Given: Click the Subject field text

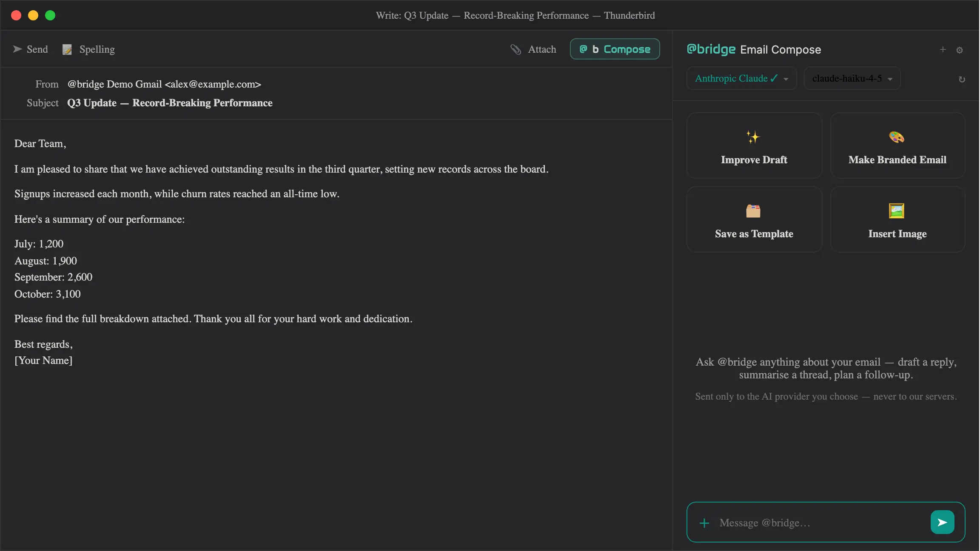Looking at the screenshot, I should [170, 103].
